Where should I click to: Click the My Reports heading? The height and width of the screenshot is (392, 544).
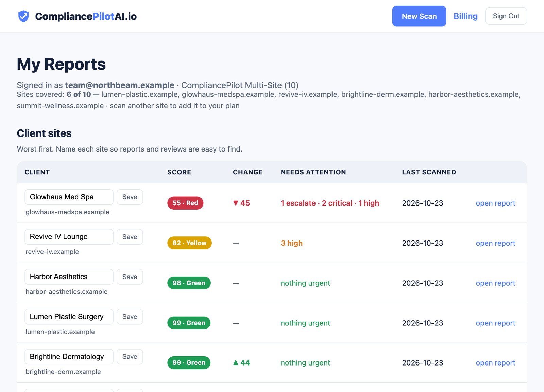[x=61, y=64]
